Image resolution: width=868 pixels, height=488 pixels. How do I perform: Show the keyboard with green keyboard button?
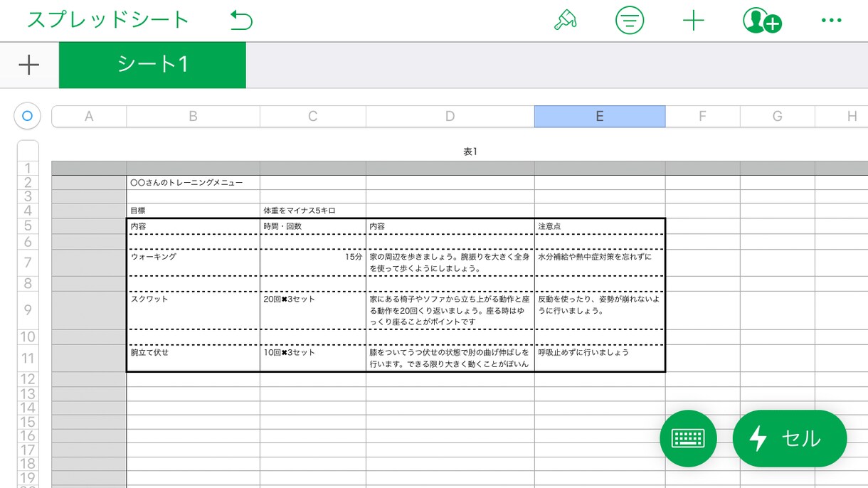(688, 438)
